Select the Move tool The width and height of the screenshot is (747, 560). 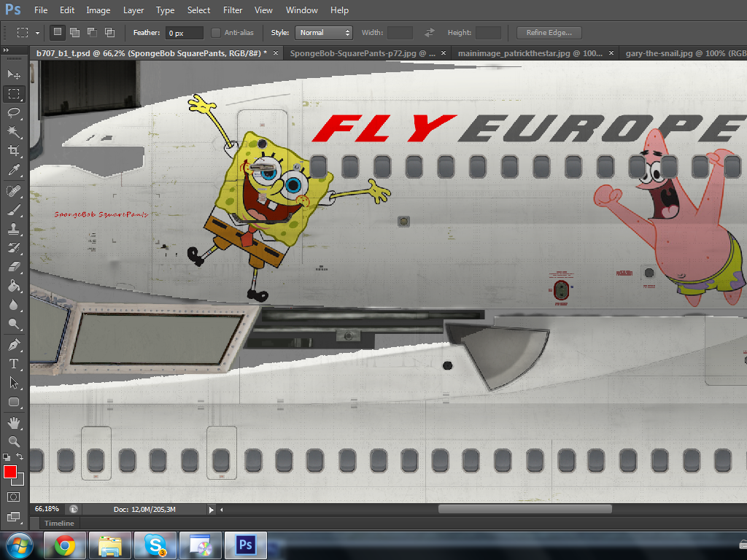(13, 74)
